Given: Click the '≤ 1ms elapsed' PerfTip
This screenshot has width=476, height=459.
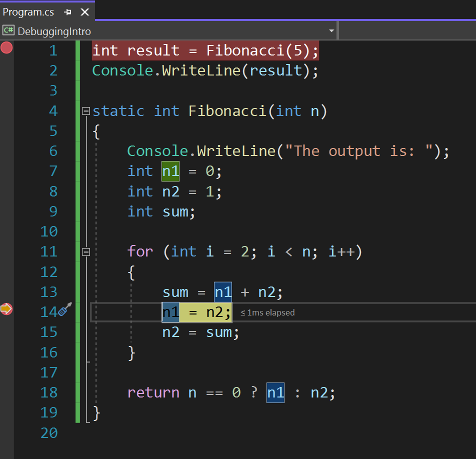Looking at the screenshot, I should coord(267,312).
